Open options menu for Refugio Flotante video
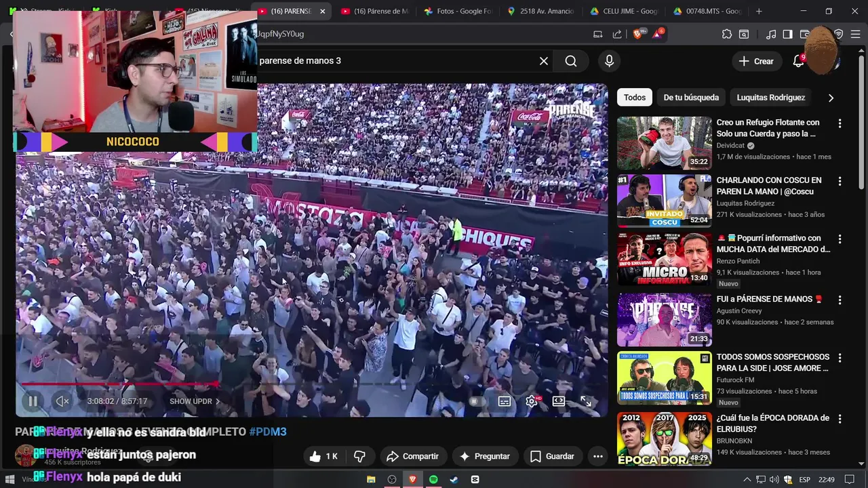The height and width of the screenshot is (488, 868). point(840,123)
